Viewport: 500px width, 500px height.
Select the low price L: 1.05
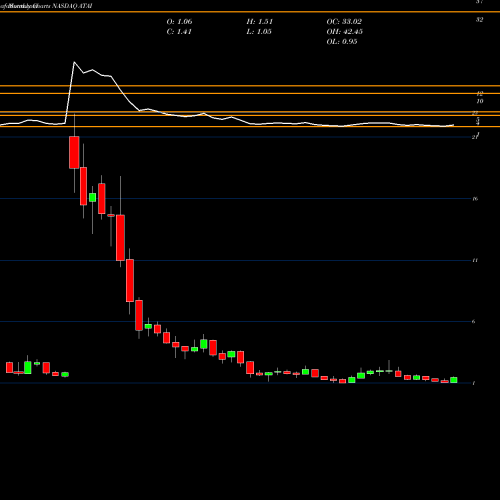[x=259, y=32]
